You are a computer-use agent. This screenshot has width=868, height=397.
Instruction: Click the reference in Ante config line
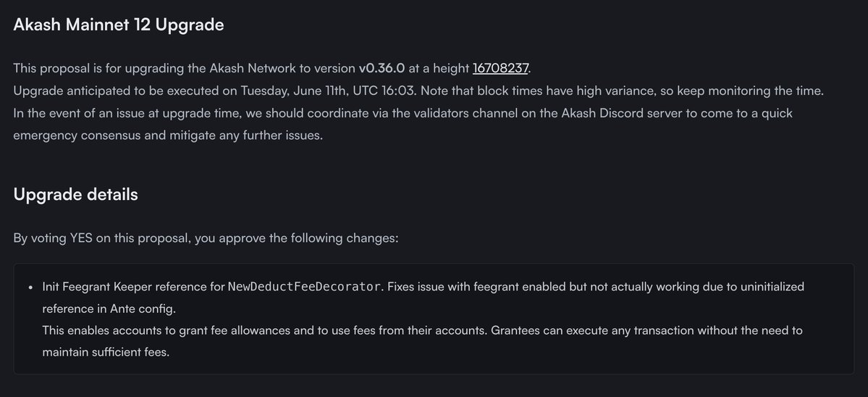pyautogui.click(x=109, y=308)
